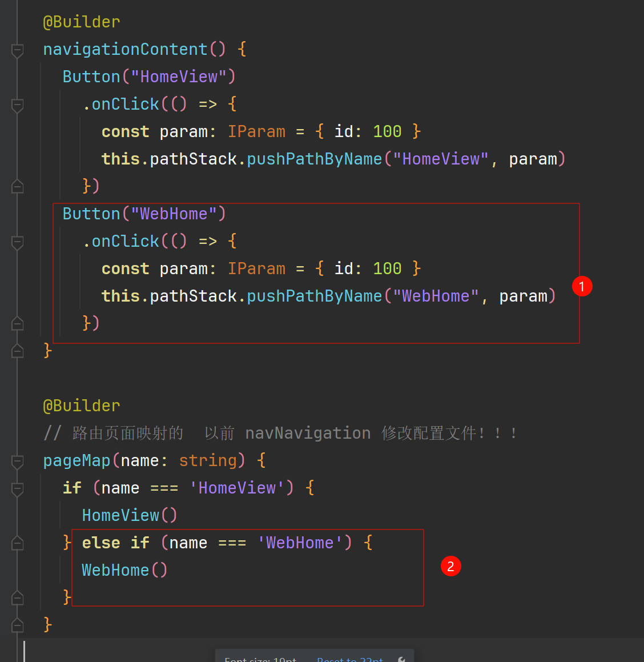Select the IParam type name in the HomeView handler
This screenshot has width=644, height=662.
(x=256, y=131)
